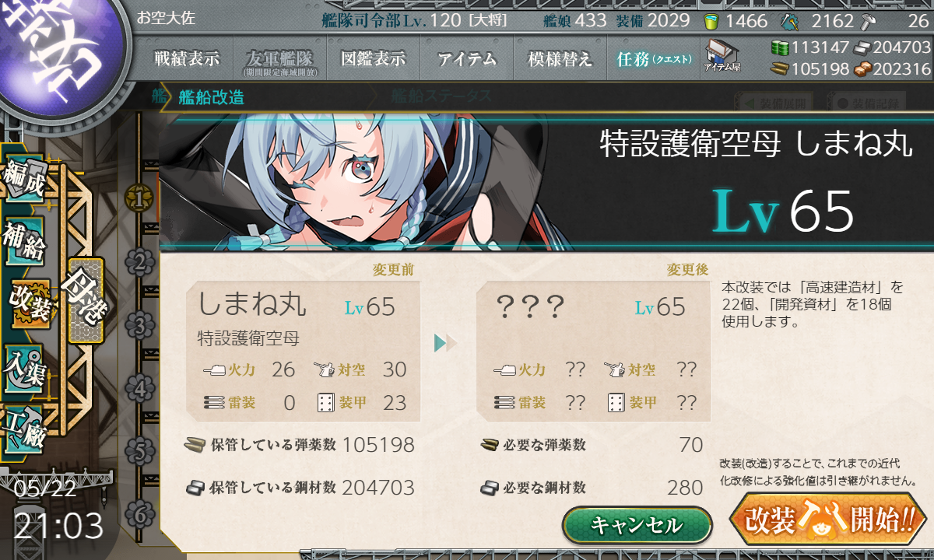Screen dimensions: 934x560
Task: Start remodel with 改装開始 button
Action: tap(829, 520)
